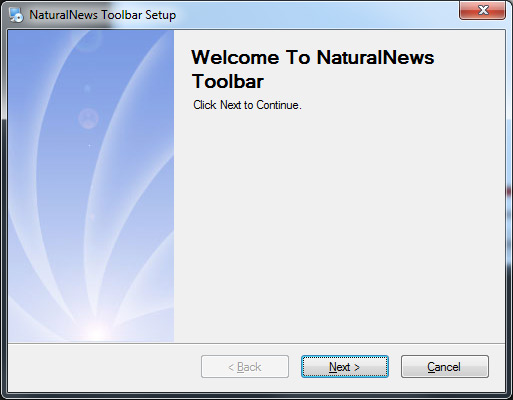513x400 pixels.
Task: Click Next to continue the setup
Action: coord(345,367)
